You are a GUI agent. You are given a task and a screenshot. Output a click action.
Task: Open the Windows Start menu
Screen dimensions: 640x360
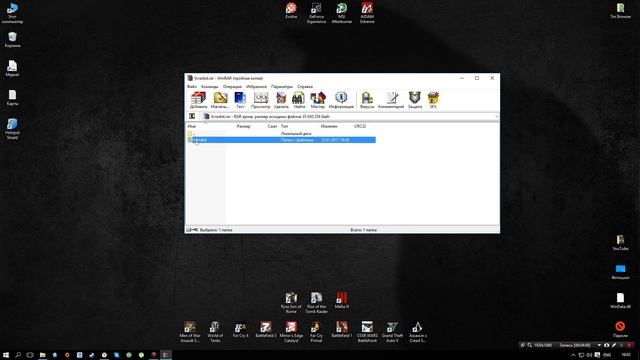click(x=6, y=355)
